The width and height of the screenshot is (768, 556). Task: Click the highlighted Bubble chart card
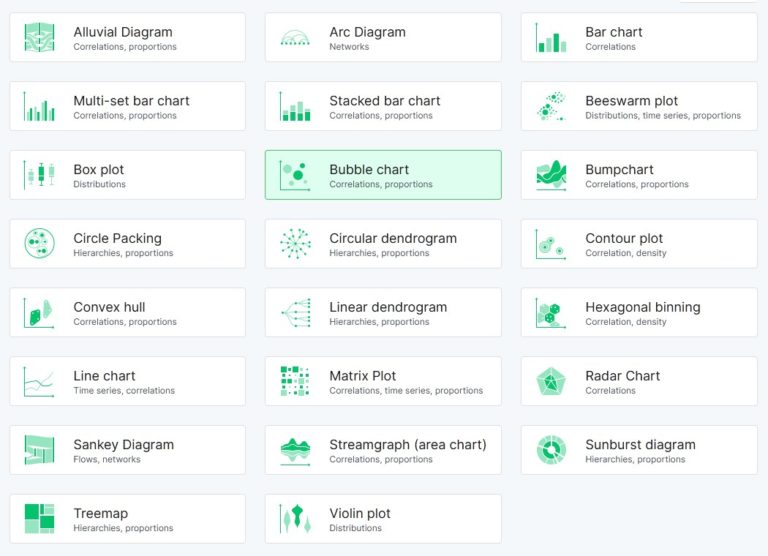pyautogui.click(x=383, y=175)
